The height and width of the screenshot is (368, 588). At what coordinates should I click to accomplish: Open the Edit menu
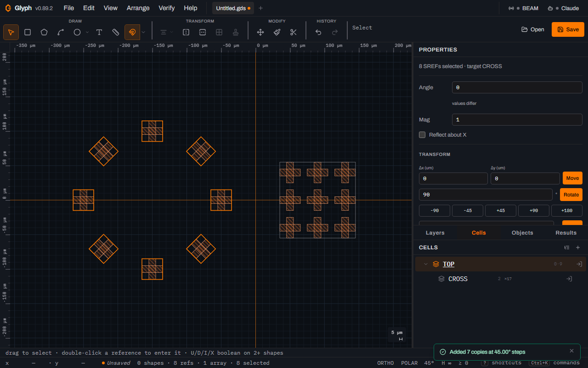(89, 8)
